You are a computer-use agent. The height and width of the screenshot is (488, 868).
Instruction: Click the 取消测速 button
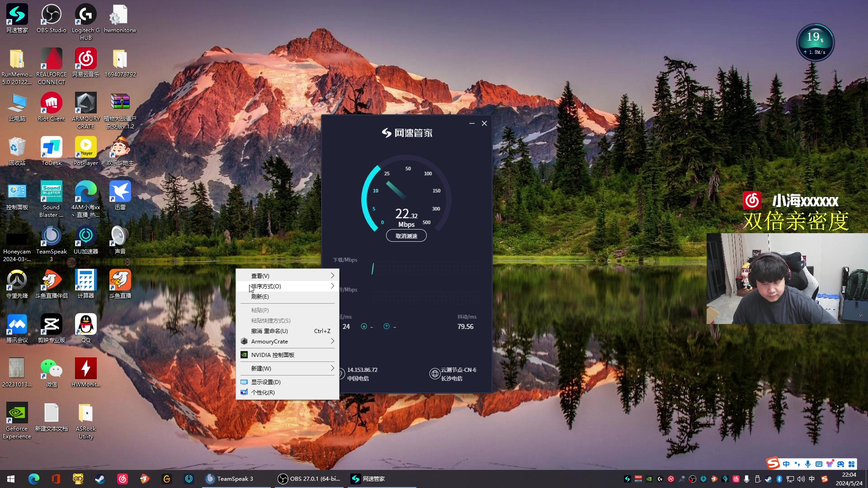(x=406, y=236)
